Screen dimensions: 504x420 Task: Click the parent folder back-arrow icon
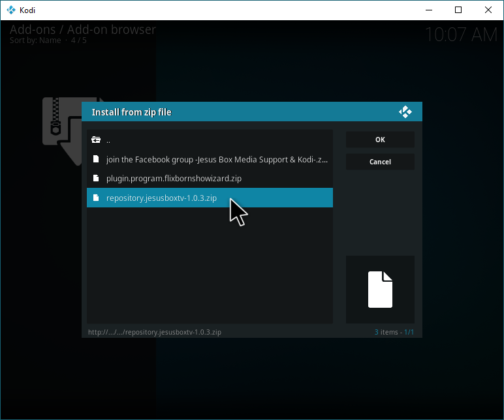click(96, 140)
